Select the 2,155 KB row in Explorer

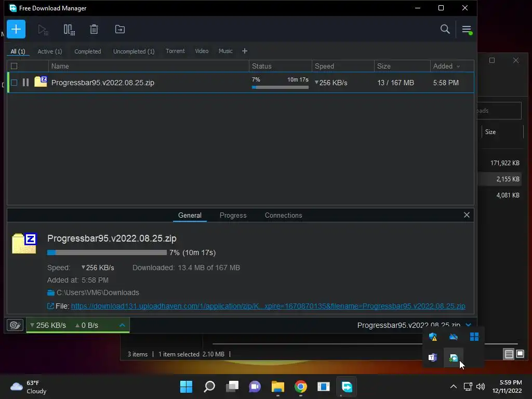tap(499, 179)
